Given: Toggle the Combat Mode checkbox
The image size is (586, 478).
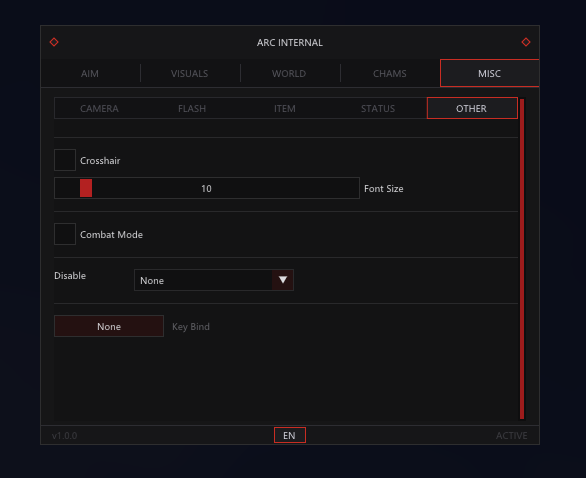Looking at the screenshot, I should tap(65, 234).
